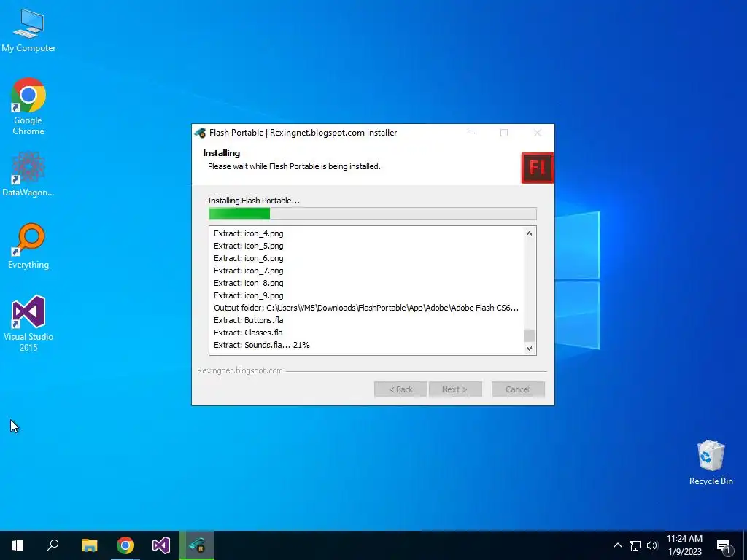The height and width of the screenshot is (560, 747).
Task: Click the extract log scroll-down arrow
Action: 529,348
